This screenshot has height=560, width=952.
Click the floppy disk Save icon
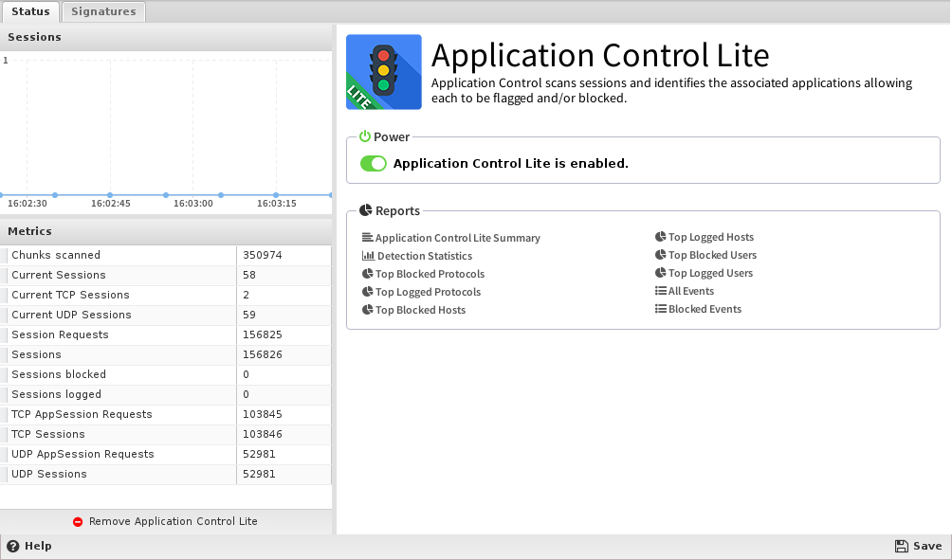pyautogui.click(x=902, y=546)
